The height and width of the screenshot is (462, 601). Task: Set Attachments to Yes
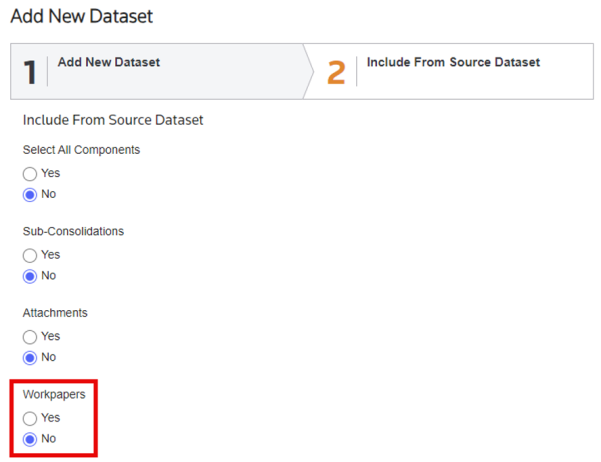coord(30,337)
